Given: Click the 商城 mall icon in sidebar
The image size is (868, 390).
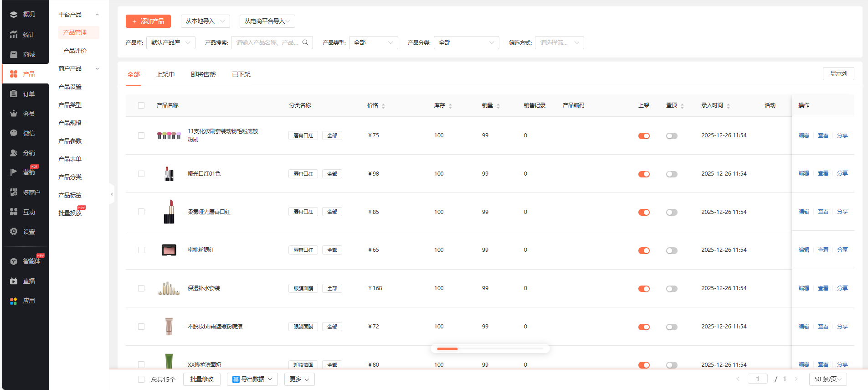Looking at the screenshot, I should [x=14, y=54].
